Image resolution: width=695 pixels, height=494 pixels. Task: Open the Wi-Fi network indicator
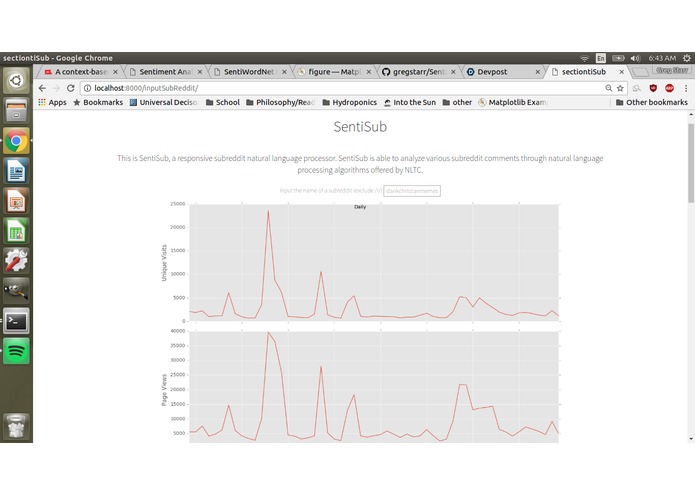(x=584, y=58)
